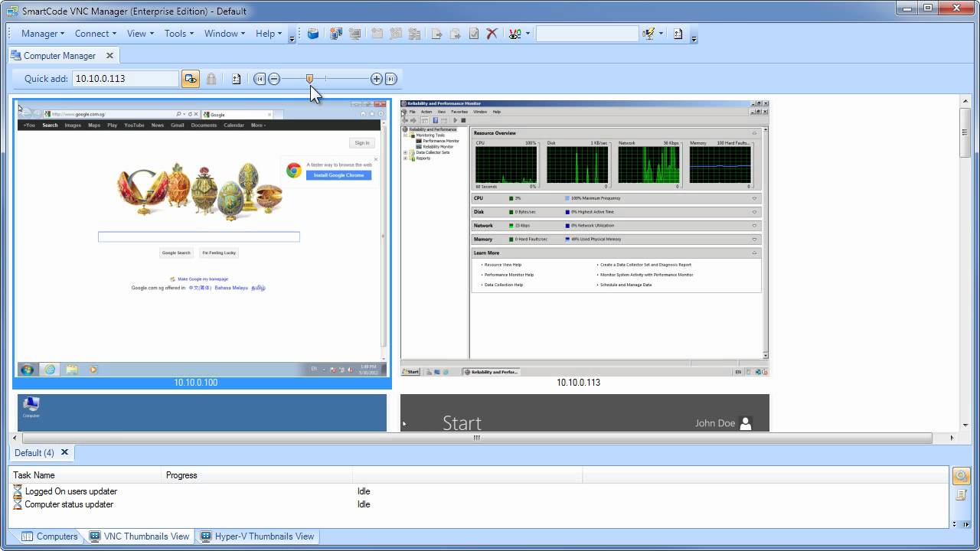Click the list document icon at the toolbar end
Screen dimensions: 980x551
point(678,34)
